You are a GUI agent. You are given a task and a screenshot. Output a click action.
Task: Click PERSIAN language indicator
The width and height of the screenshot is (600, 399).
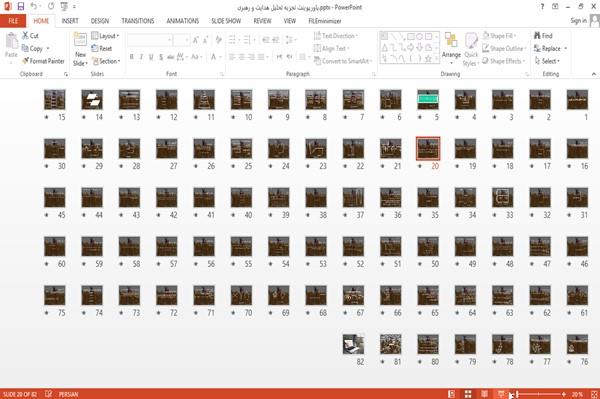[x=68, y=394]
